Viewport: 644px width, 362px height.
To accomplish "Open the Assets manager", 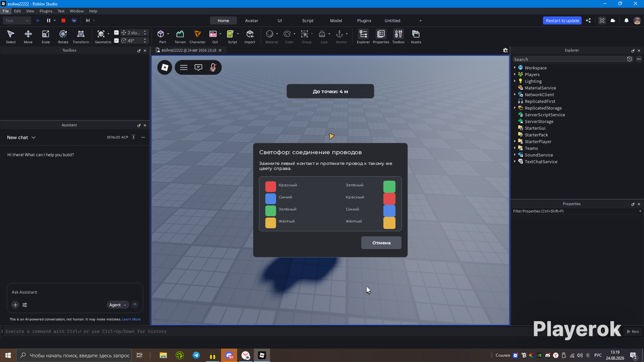I will point(416,37).
